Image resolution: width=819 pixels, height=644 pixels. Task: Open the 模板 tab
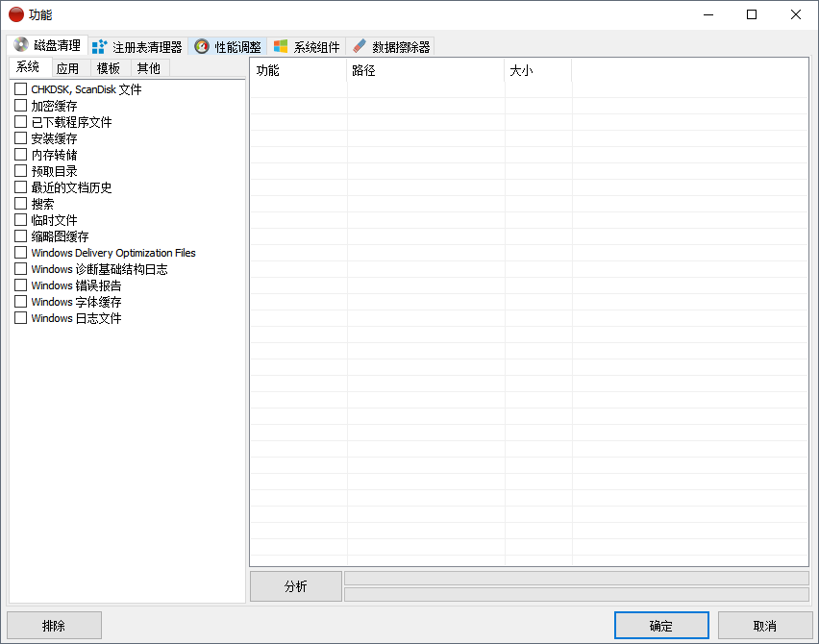point(109,67)
